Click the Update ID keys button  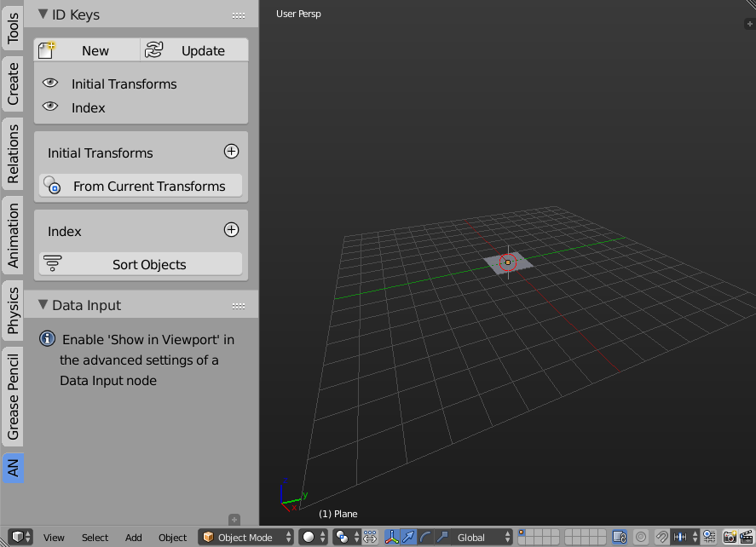pyautogui.click(x=194, y=50)
